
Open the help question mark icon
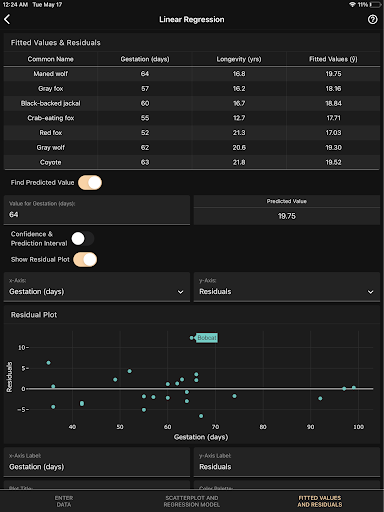372,19
